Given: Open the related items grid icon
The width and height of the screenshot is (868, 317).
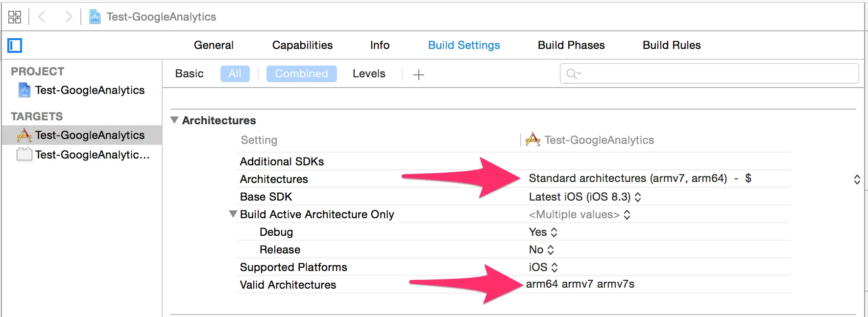Looking at the screenshot, I should point(15,17).
